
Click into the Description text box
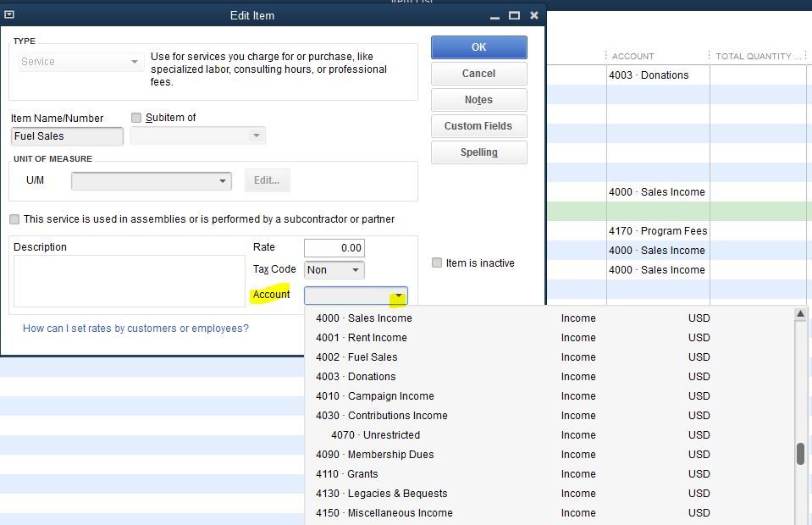(129, 281)
